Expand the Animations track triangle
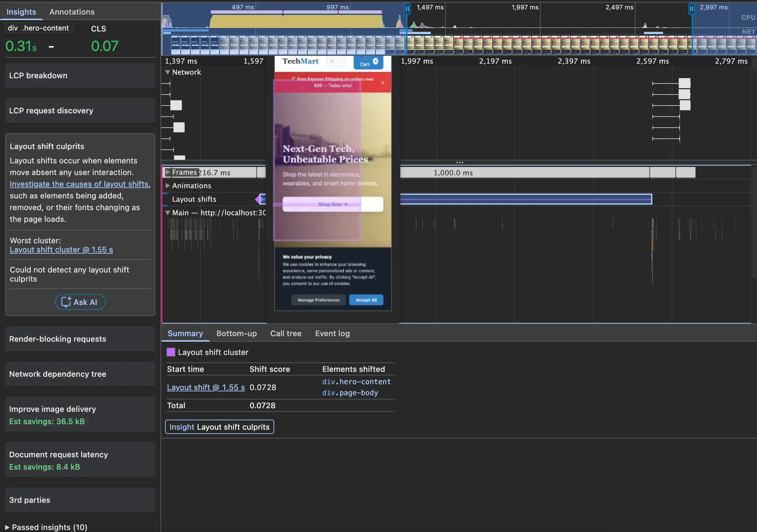This screenshot has height=532, width=757. (x=168, y=185)
